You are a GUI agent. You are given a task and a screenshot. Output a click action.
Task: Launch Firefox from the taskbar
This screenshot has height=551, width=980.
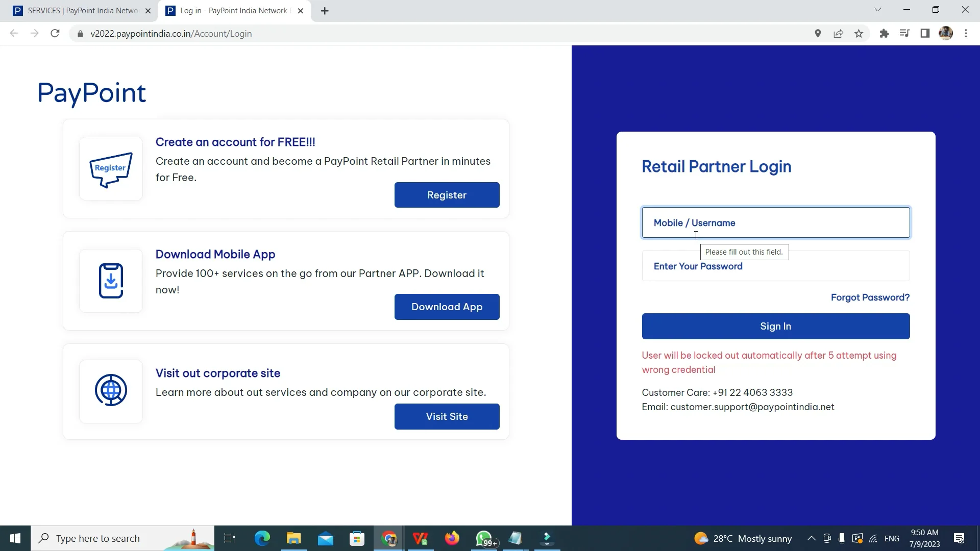[x=452, y=538]
